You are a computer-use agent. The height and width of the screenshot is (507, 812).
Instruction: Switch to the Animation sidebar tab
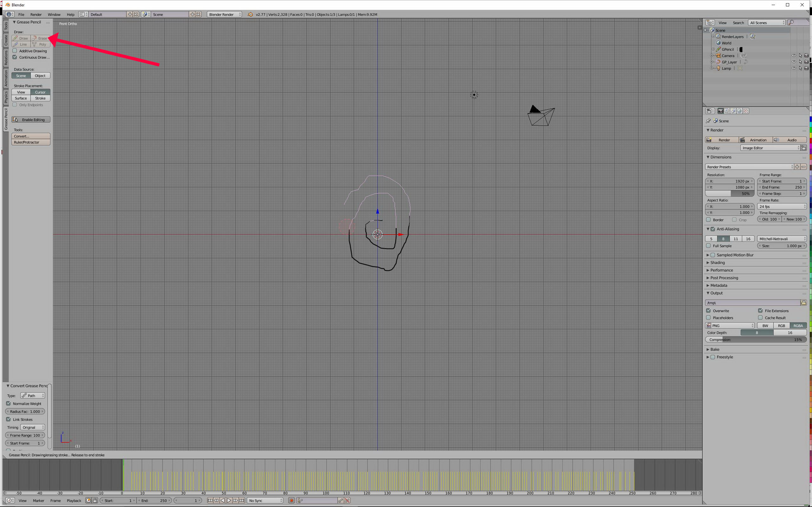click(x=6, y=78)
